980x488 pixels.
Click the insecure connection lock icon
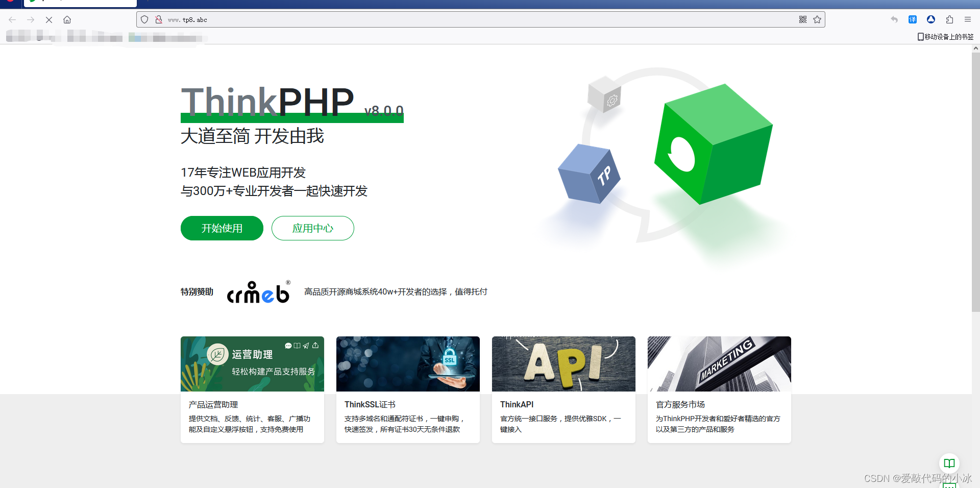click(159, 19)
